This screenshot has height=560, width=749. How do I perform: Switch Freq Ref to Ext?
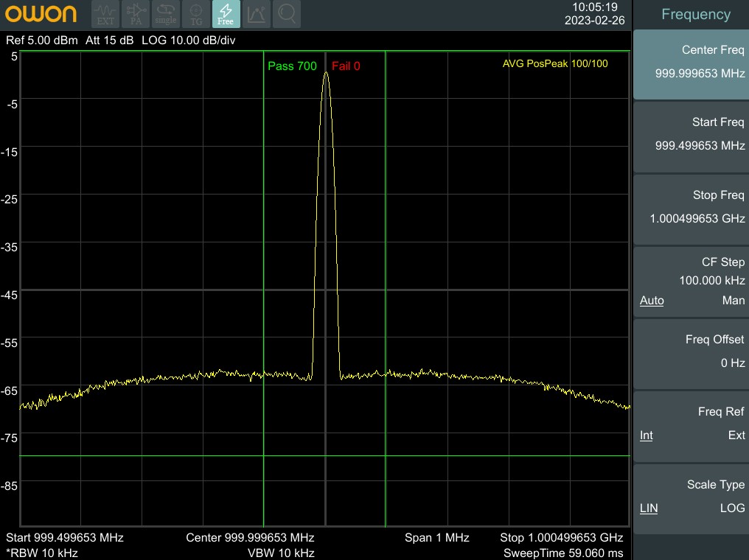pyautogui.click(x=736, y=435)
